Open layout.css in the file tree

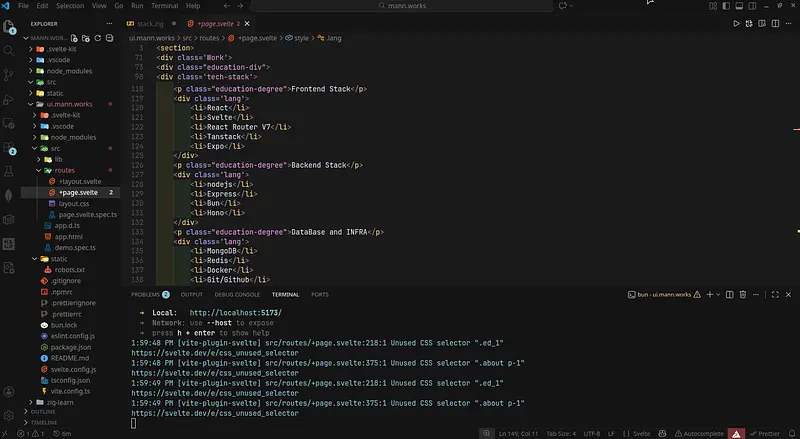click(75, 203)
